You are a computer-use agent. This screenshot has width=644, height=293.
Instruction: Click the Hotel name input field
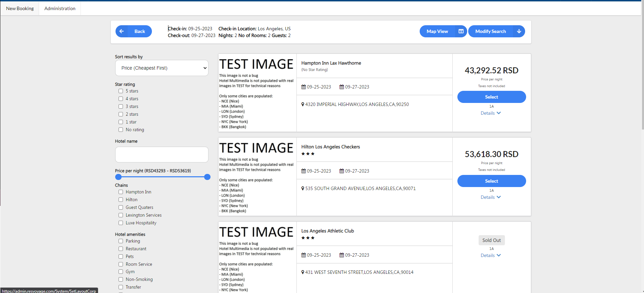coord(162,155)
